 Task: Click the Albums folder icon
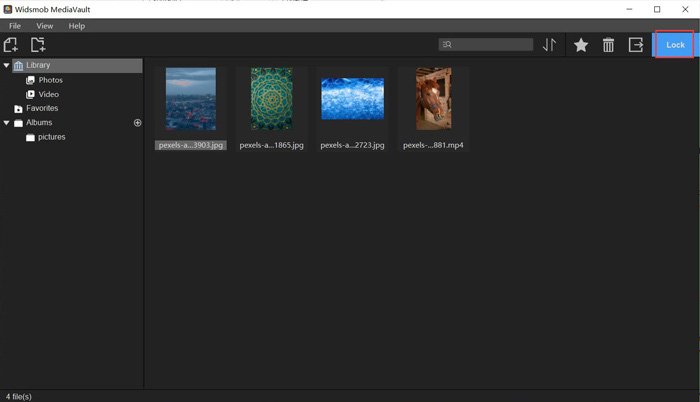(18, 123)
